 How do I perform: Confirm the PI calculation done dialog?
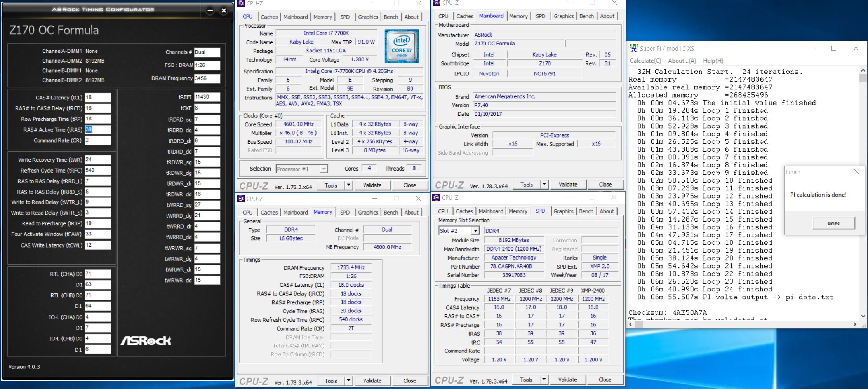pos(833,223)
